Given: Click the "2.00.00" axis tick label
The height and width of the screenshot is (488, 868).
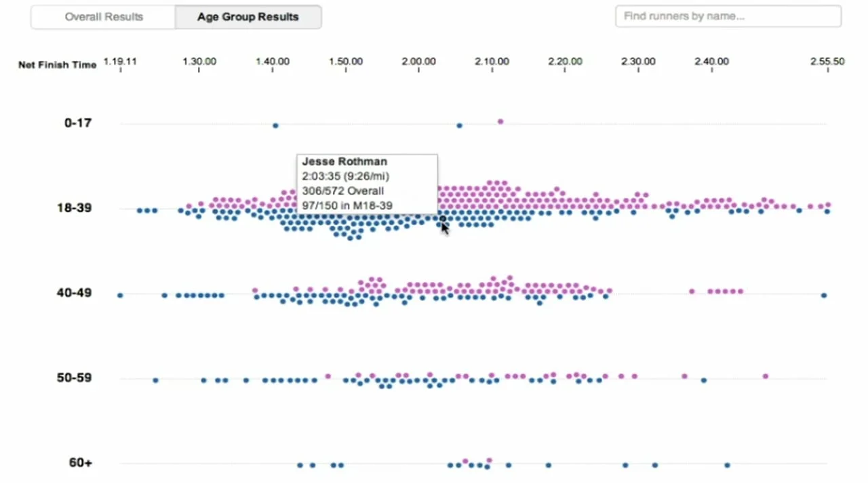Looking at the screenshot, I should 419,61.
